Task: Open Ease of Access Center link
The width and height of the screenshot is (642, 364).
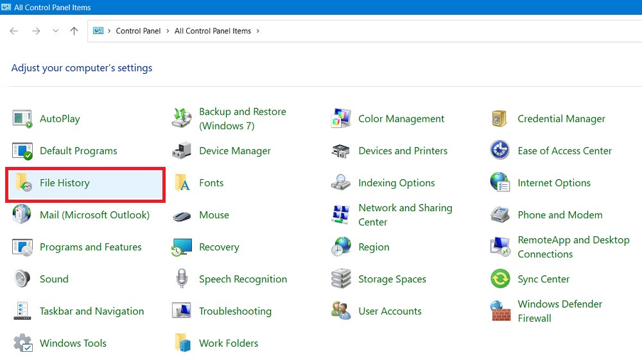Action: point(564,151)
